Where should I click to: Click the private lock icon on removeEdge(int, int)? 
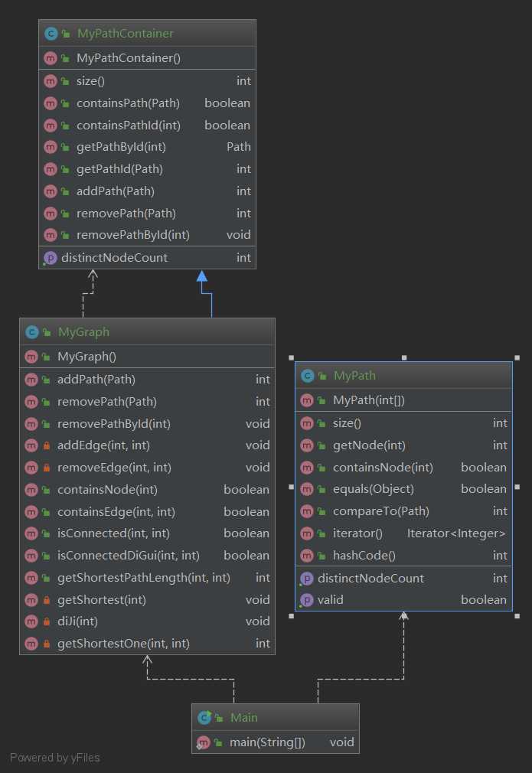click(x=47, y=468)
